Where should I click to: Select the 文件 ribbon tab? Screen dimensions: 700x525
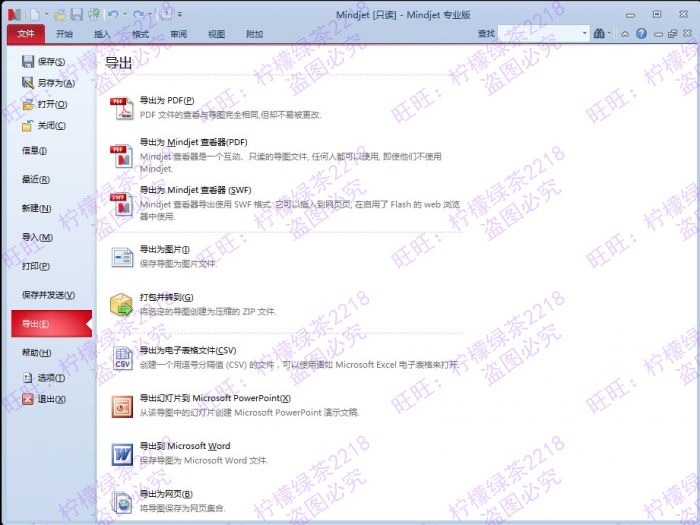point(26,33)
